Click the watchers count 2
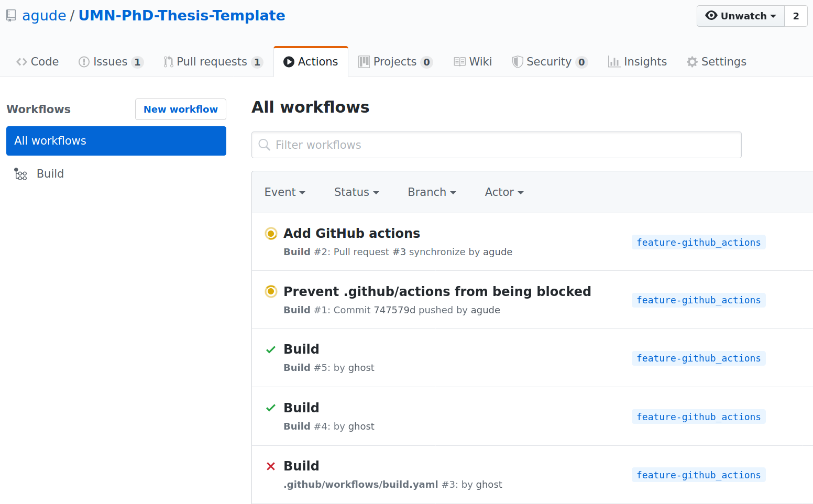Image resolution: width=813 pixels, height=504 pixels. (796, 16)
